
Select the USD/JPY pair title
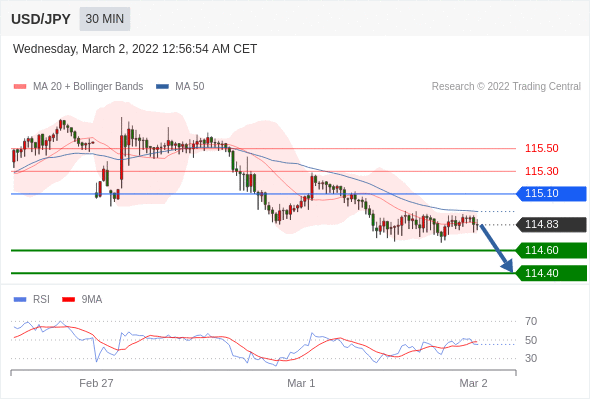(41, 19)
